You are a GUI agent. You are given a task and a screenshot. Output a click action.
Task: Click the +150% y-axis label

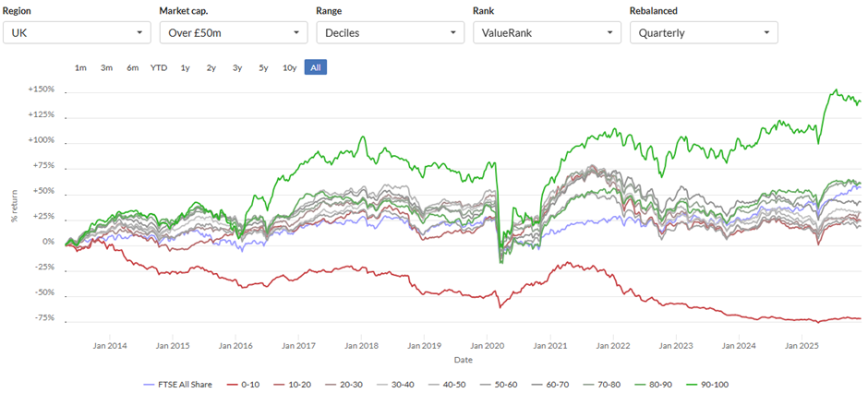click(42, 89)
